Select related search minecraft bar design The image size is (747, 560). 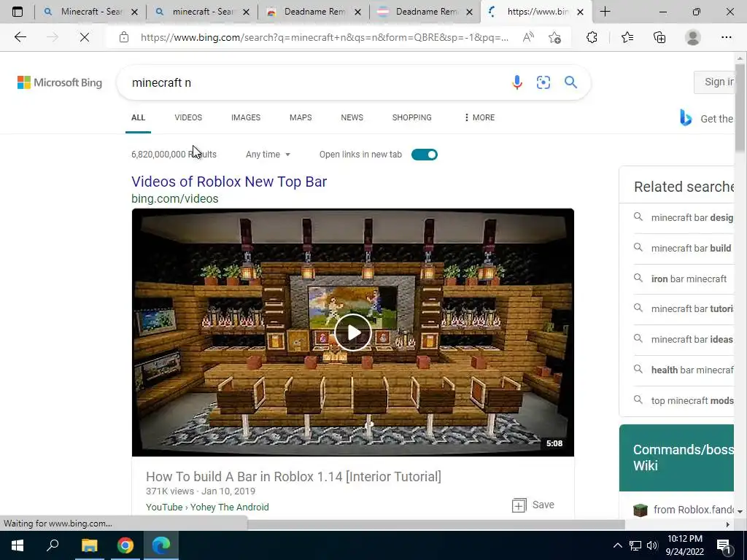(x=684, y=217)
